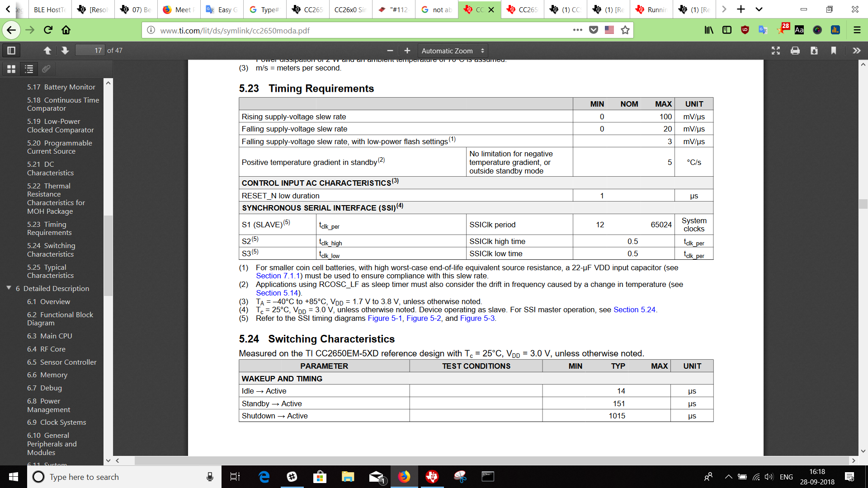The width and height of the screenshot is (868, 488).
Task: Open the Google Translate extension
Action: click(763, 30)
